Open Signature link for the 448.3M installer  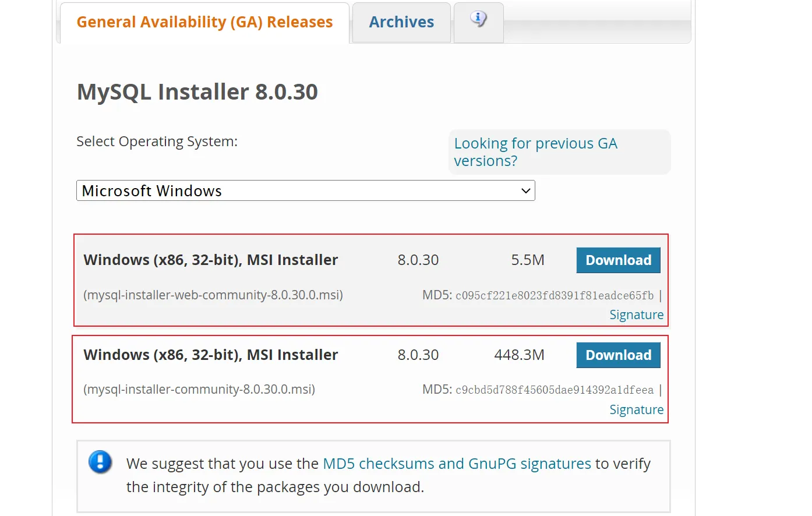(636, 410)
